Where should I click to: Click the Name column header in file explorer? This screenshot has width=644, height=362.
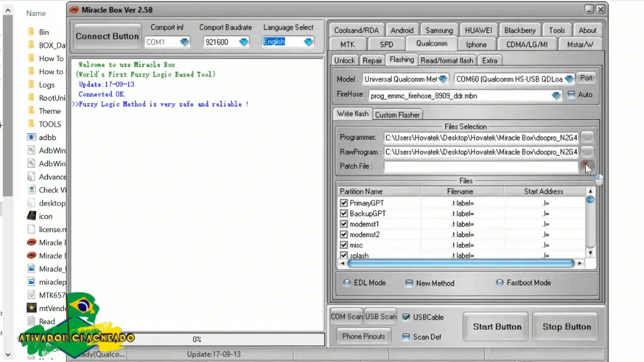[x=36, y=13]
